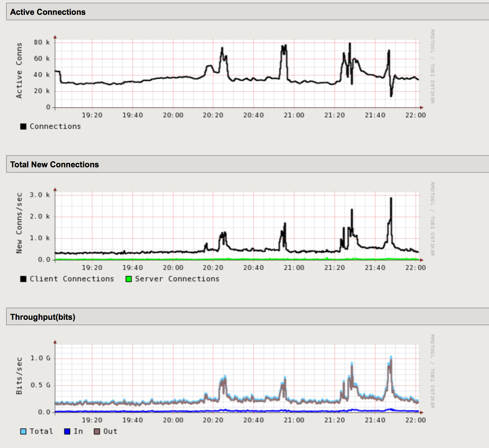Select the Client Connections legend square
This screenshot has height=448, width=489.
(23, 279)
